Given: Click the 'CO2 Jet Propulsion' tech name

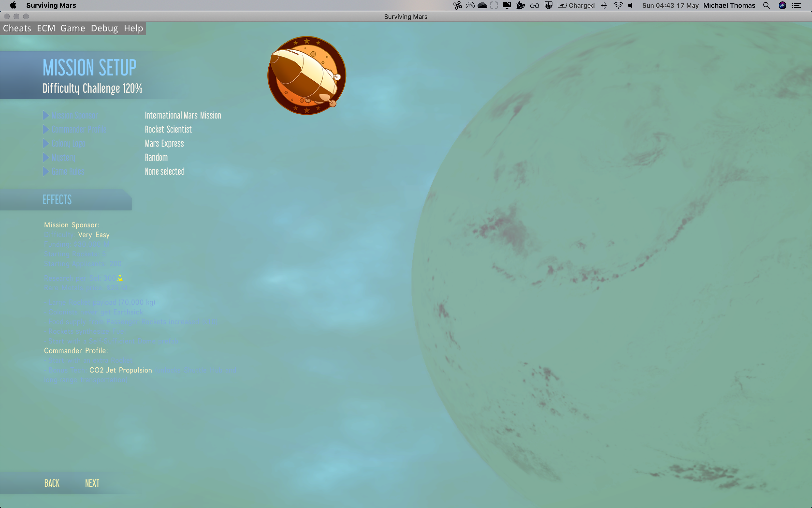Looking at the screenshot, I should pos(120,370).
